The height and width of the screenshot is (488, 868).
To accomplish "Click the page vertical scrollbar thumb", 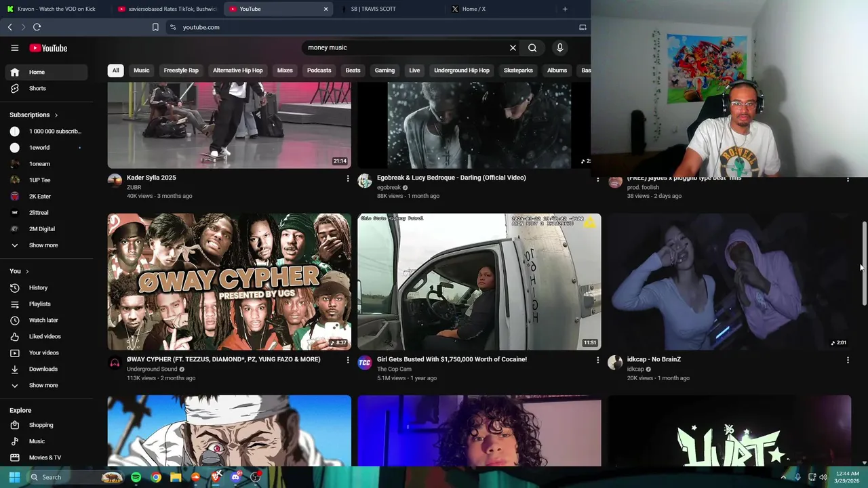I will 864,263.
